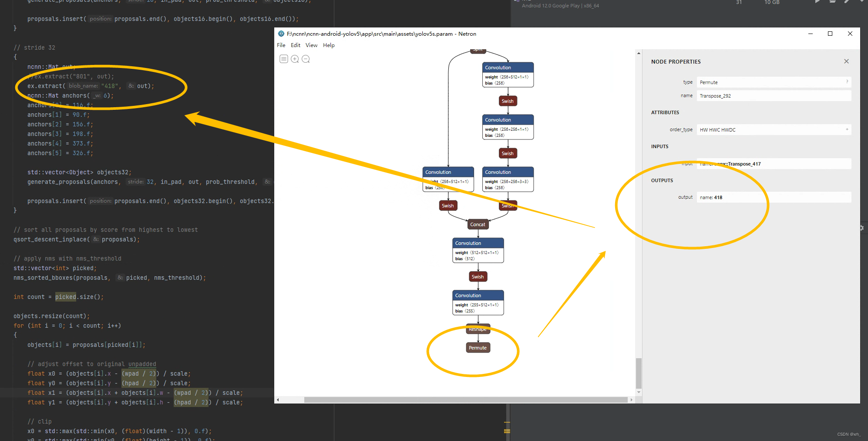Zoom out on the Netron graph
The width and height of the screenshot is (868, 441).
(x=306, y=59)
